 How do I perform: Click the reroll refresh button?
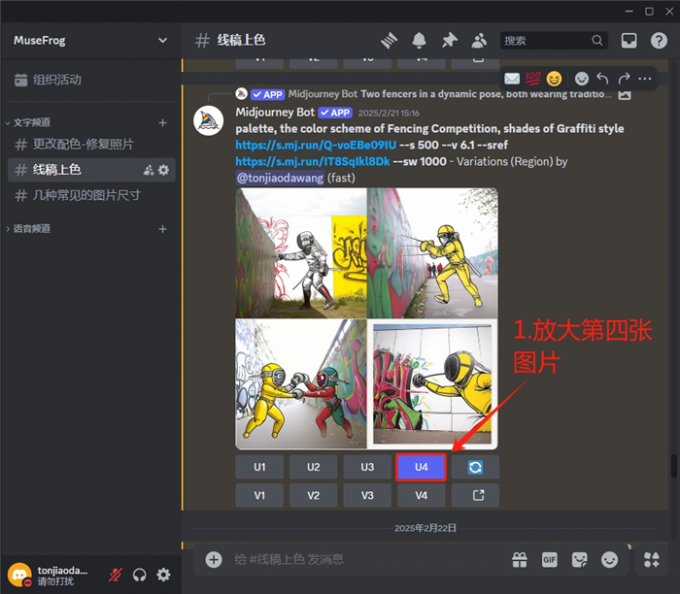pyautogui.click(x=475, y=467)
